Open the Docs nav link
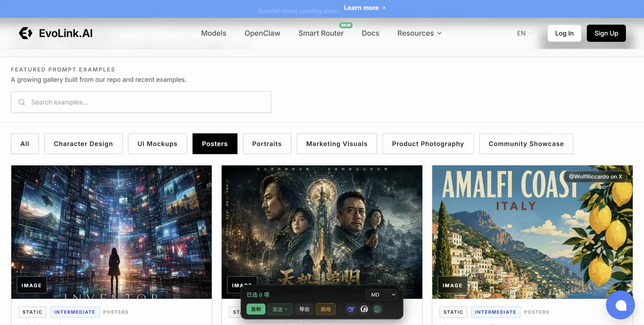644x325 pixels. (370, 33)
